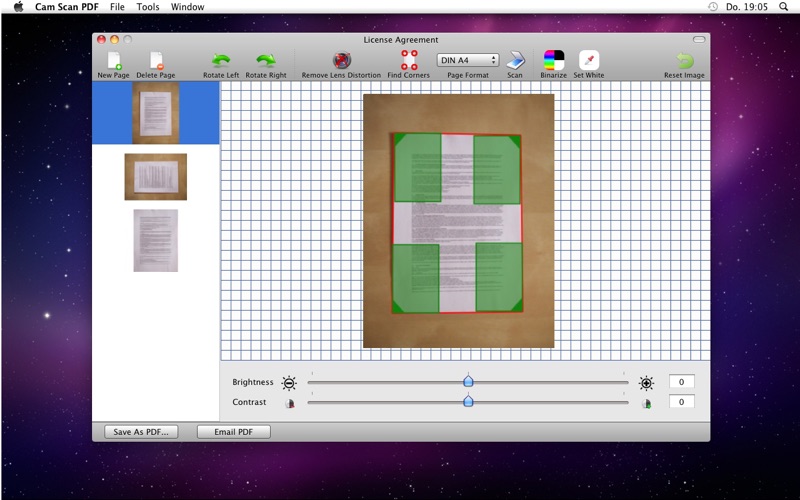Click the Brightness slider handle
This screenshot has height=500, width=800.
point(468,381)
